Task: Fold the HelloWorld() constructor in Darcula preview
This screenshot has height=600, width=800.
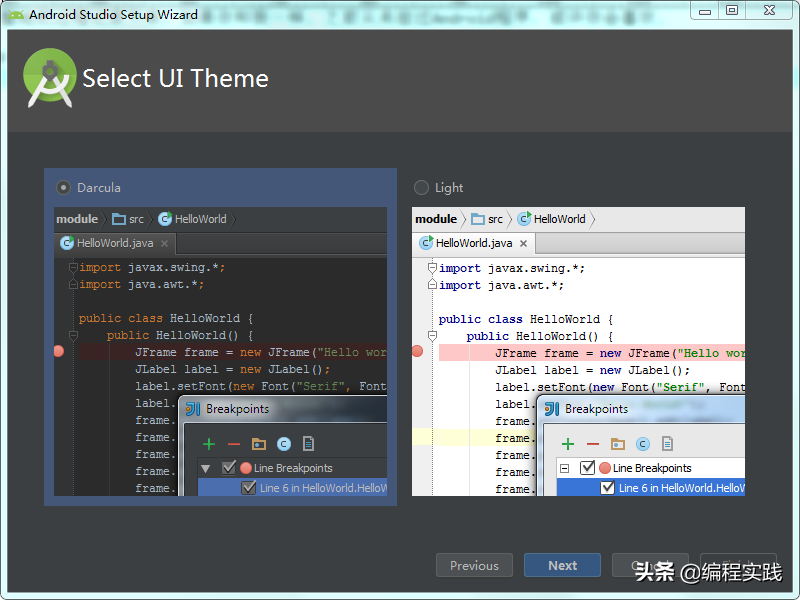Action: (x=73, y=335)
